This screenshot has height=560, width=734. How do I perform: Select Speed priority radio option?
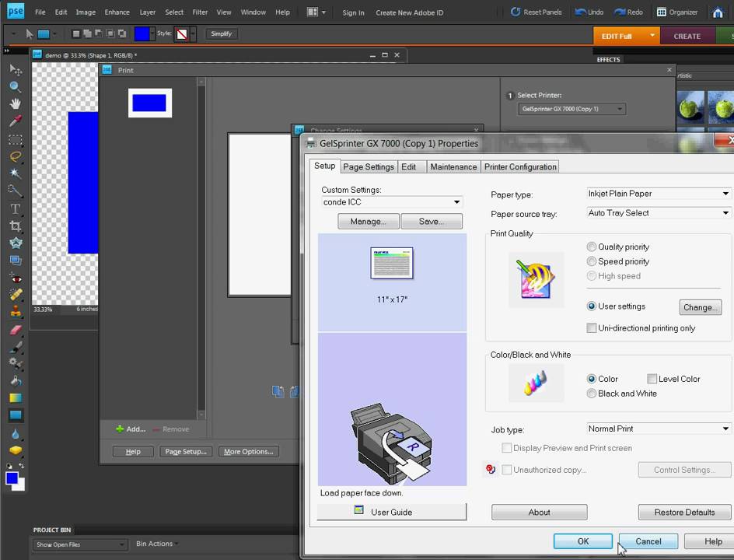coord(592,261)
